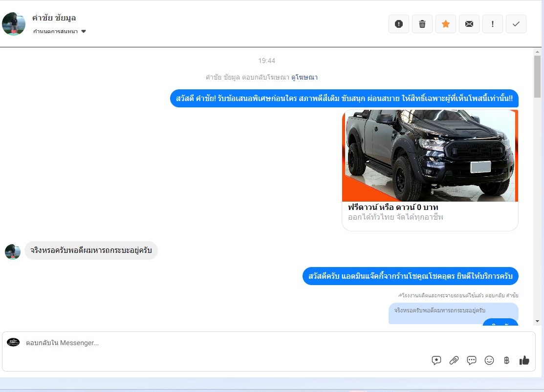Click the 19:44 timestamp
Image resolution: width=544 pixels, height=392 pixels.
266,61
